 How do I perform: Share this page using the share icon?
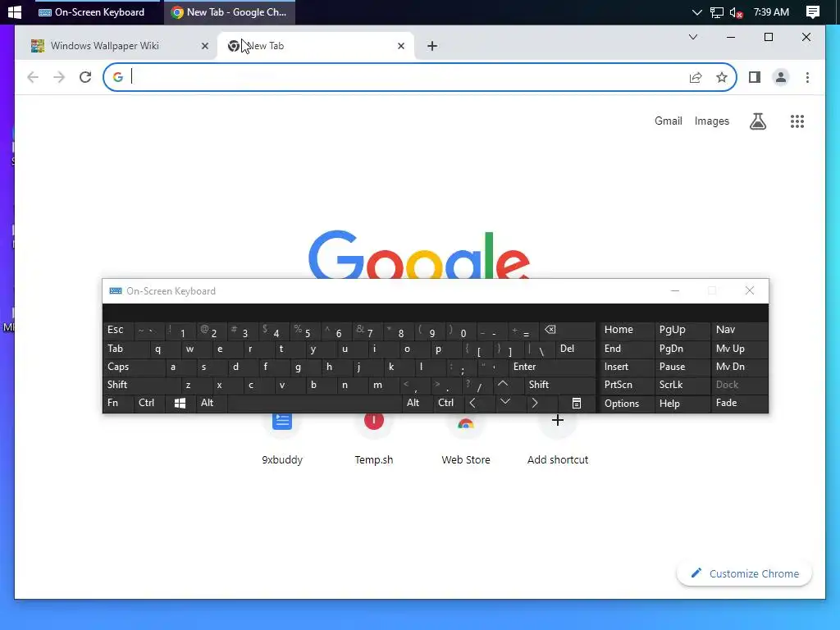tap(696, 78)
